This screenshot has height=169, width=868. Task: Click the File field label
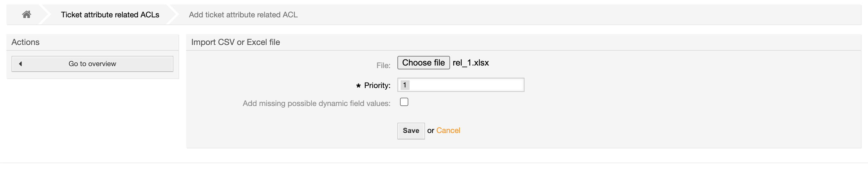[x=383, y=66]
